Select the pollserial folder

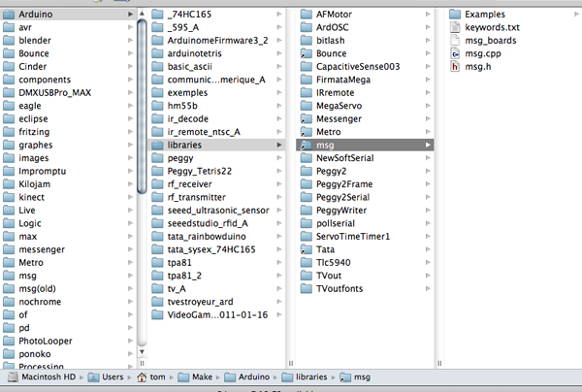(365, 223)
